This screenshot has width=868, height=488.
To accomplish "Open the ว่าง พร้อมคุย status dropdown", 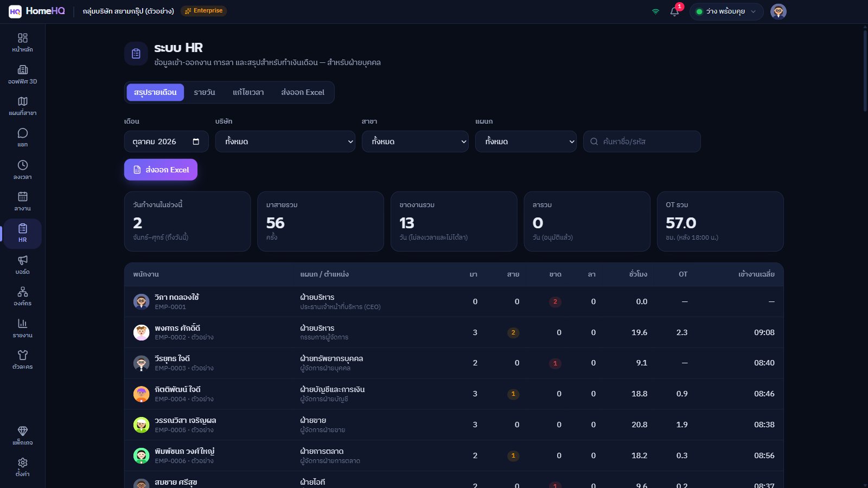I will click(726, 11).
